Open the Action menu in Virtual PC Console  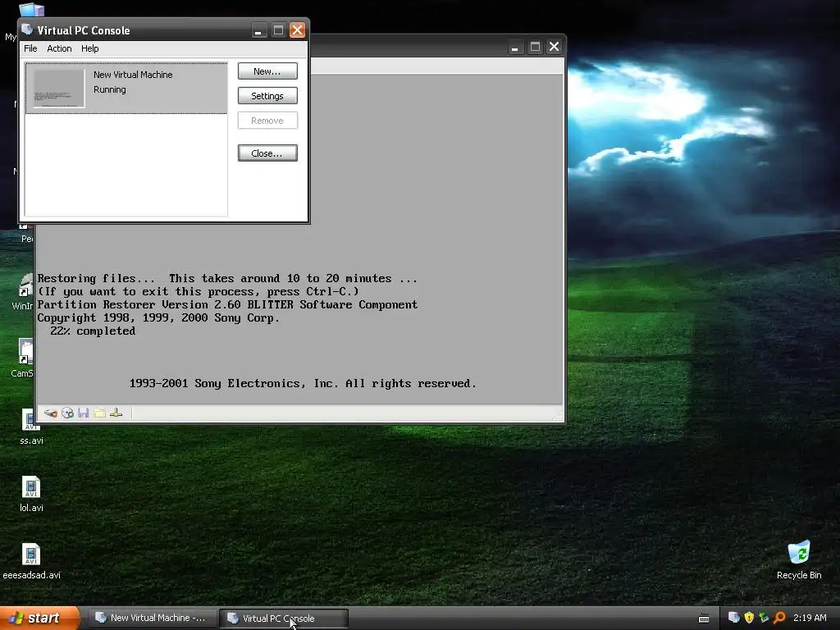pyautogui.click(x=59, y=48)
